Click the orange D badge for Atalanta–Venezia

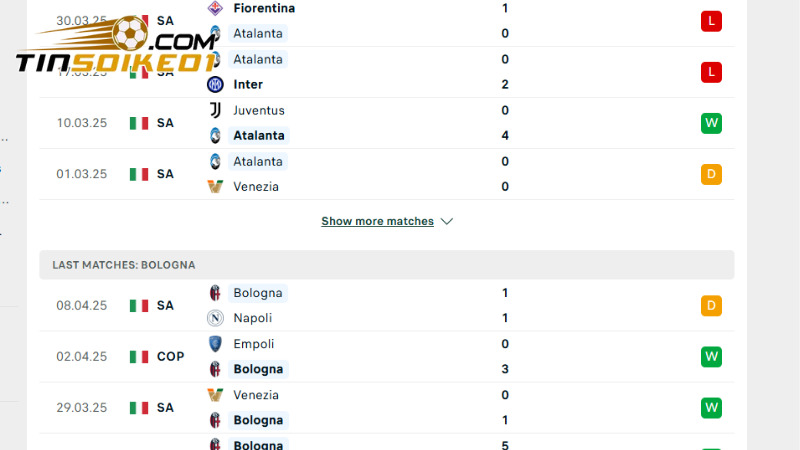point(711,174)
